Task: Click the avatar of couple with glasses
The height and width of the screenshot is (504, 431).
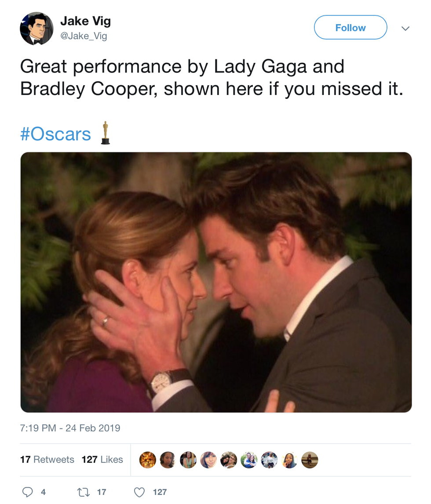Action: click(x=229, y=460)
